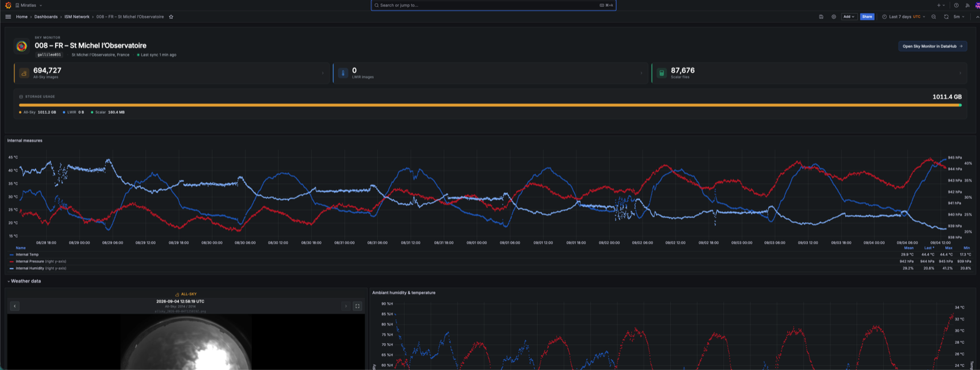The height and width of the screenshot is (370, 980).
Task: Open the Help question mark icon
Action: (x=956, y=5)
